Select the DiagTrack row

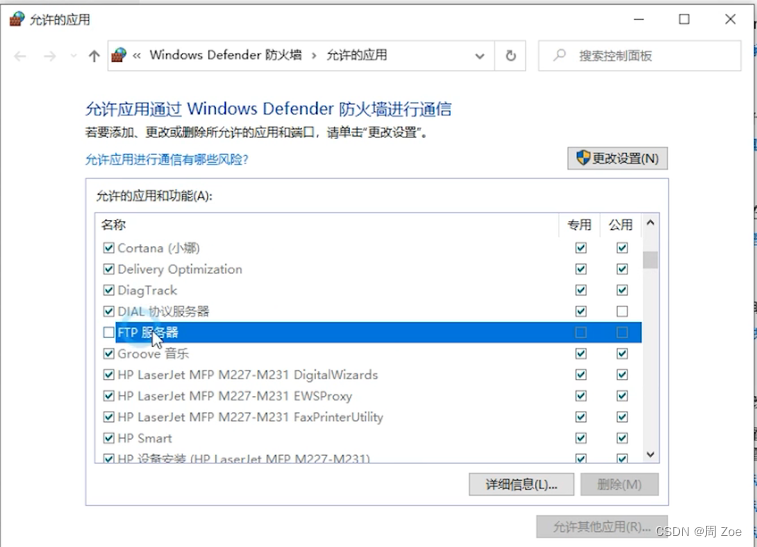coord(369,290)
